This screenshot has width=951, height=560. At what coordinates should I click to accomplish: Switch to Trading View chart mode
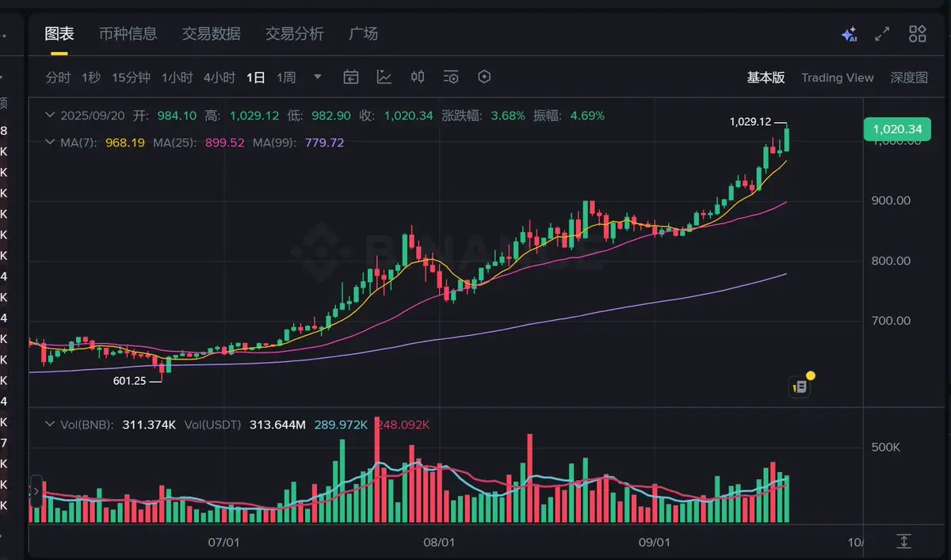(837, 78)
